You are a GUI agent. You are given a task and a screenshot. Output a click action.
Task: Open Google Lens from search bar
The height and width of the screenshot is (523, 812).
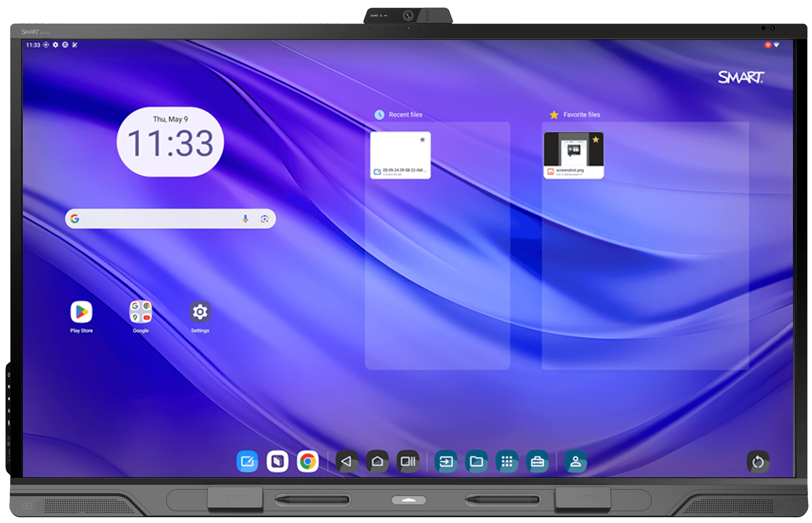tap(264, 219)
